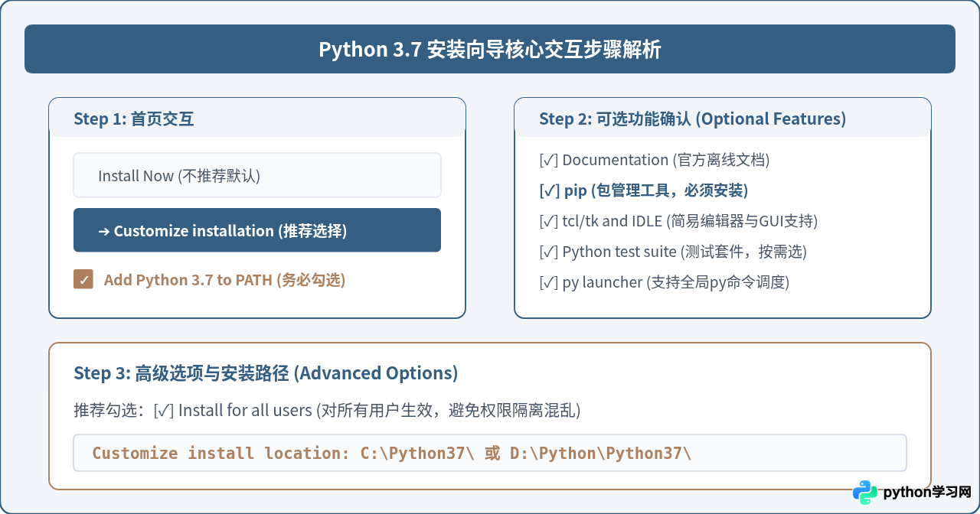The width and height of the screenshot is (980, 514).
Task: Select the Step 2: 可选功能确认 heading
Action: point(692,119)
